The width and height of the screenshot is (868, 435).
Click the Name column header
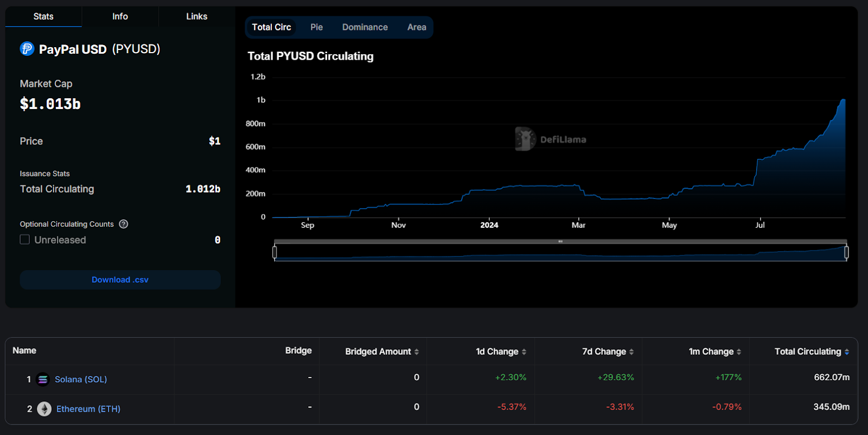pyautogui.click(x=24, y=350)
